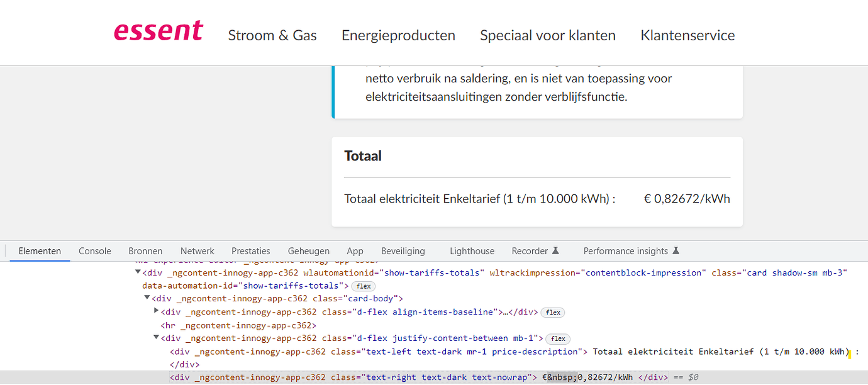Switch to the Console tab
This screenshot has height=385, width=868.
[94, 250]
